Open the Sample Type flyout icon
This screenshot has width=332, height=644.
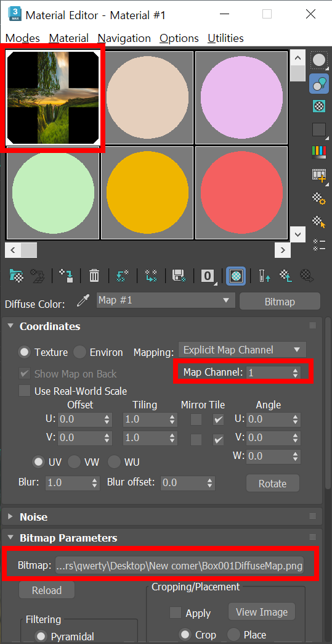[318, 60]
